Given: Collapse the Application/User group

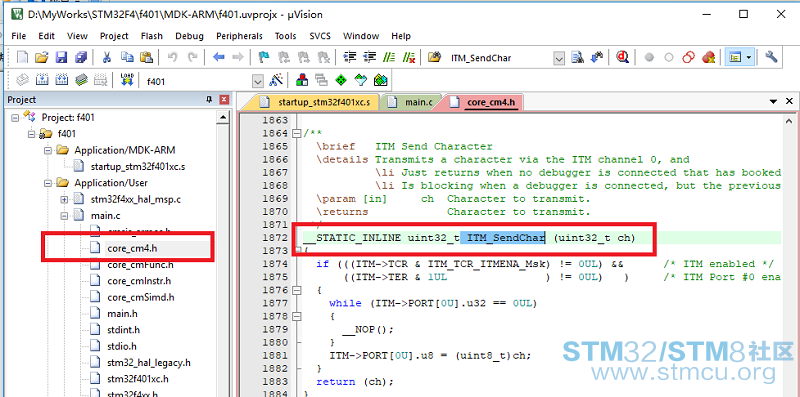Looking at the screenshot, I should pos(47,183).
